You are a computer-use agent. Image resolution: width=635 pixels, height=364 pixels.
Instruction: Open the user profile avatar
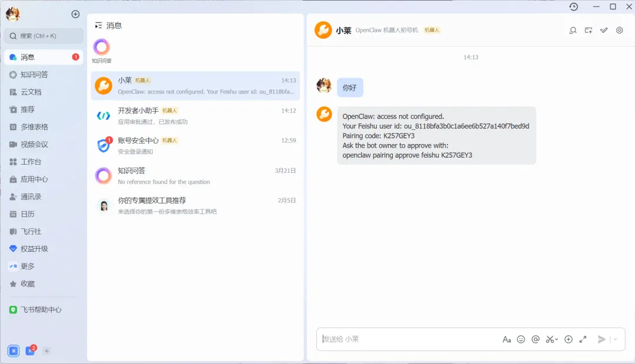tap(13, 14)
